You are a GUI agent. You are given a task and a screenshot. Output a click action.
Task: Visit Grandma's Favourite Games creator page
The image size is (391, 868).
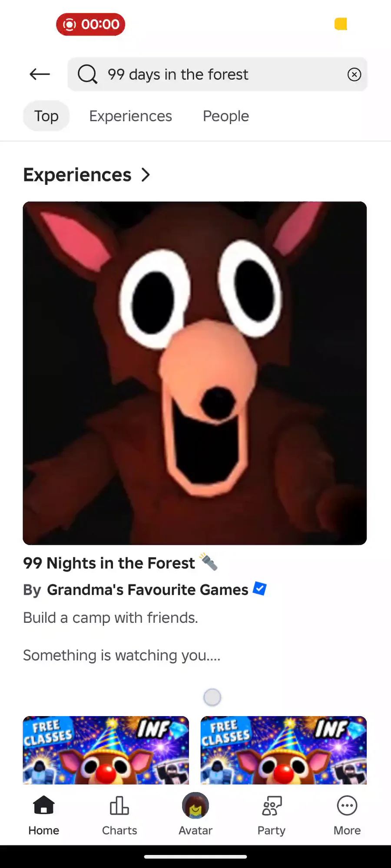point(148,590)
